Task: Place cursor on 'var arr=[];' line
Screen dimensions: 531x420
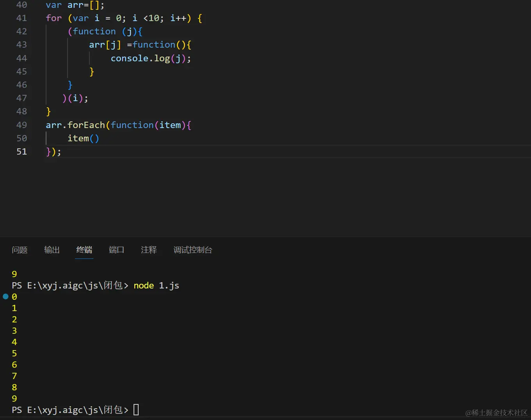Action: pos(75,5)
